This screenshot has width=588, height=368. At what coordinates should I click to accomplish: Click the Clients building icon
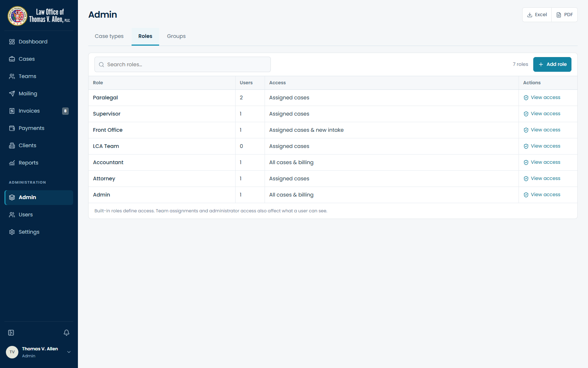pos(12,145)
